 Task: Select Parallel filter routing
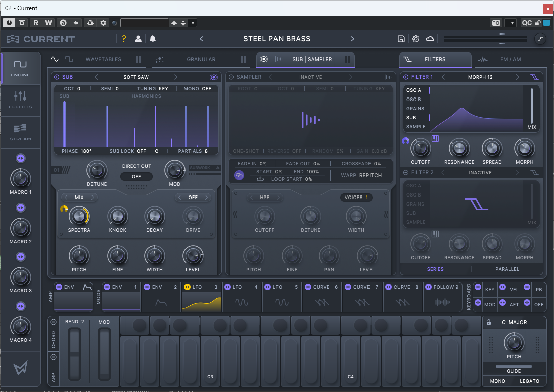click(507, 269)
